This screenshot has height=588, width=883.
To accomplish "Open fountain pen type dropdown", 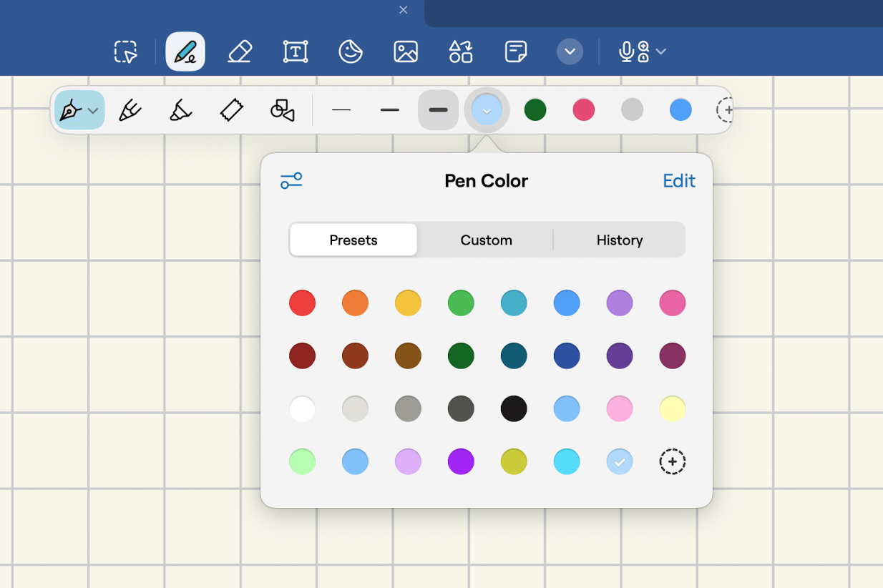I will point(79,110).
